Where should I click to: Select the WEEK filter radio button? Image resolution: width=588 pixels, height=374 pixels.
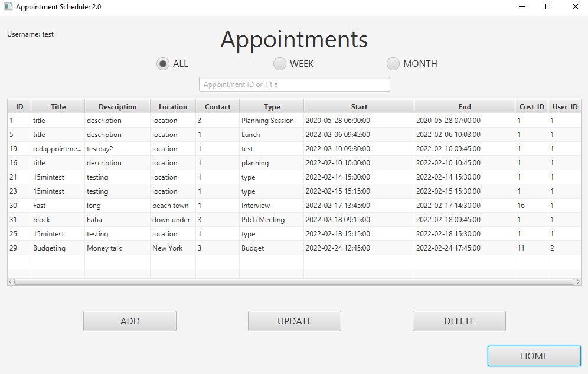279,63
